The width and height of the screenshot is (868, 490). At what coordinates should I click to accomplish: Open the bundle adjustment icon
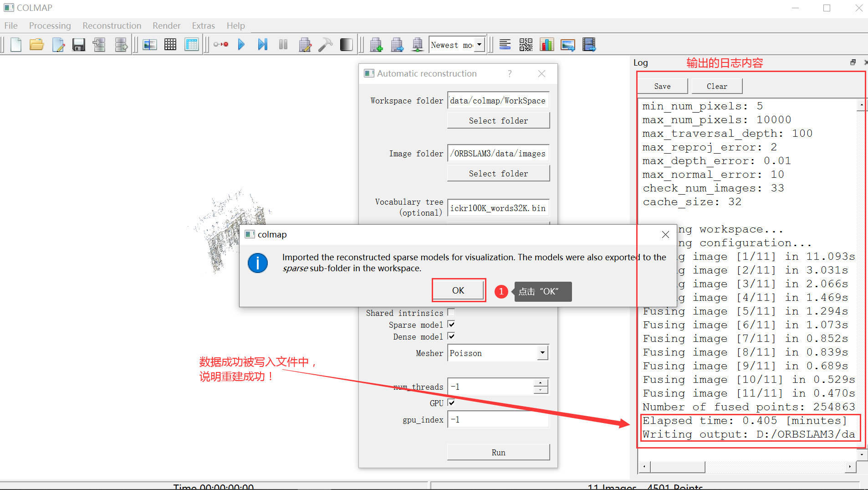pyautogui.click(x=305, y=44)
